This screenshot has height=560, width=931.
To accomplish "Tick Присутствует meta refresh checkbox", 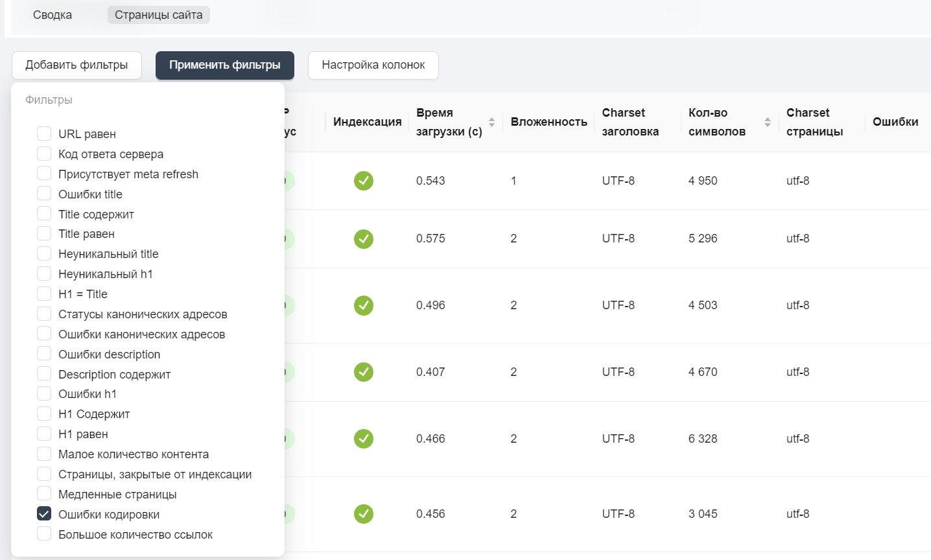I will coord(44,174).
